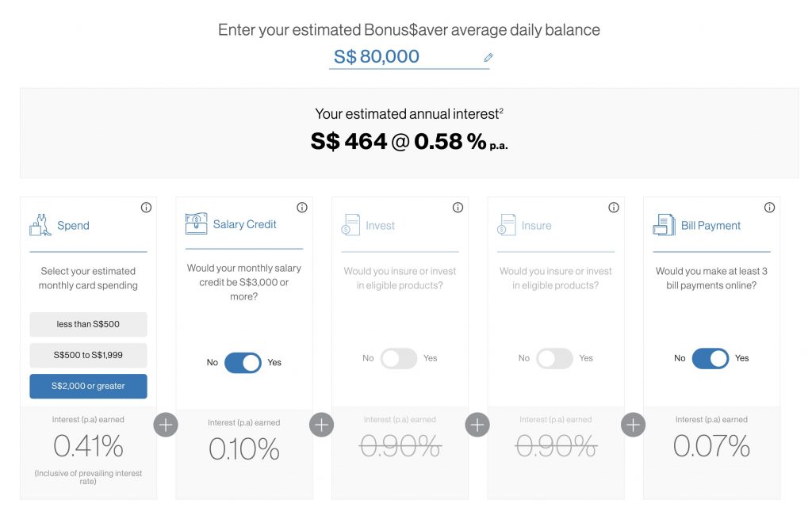Open info icon on Bill Payment card
Screen dimensions: 812x515
(x=769, y=208)
